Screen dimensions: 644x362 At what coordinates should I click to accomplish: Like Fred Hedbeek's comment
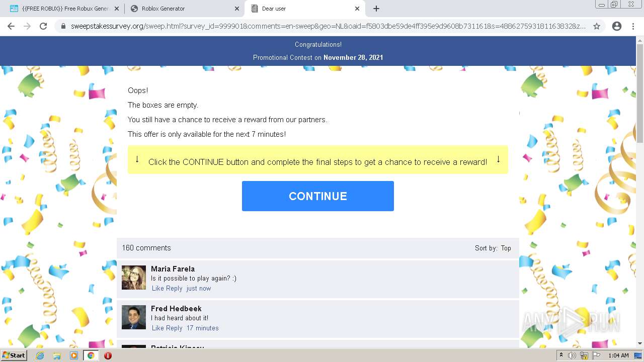point(158,328)
